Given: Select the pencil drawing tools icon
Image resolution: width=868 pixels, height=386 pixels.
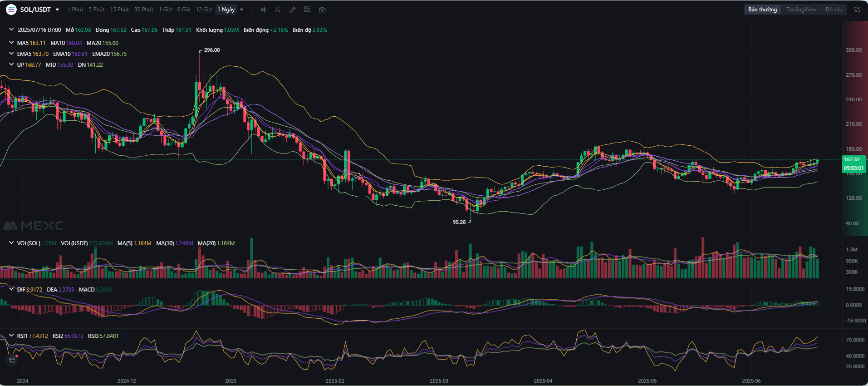Looking at the screenshot, I should [293, 10].
